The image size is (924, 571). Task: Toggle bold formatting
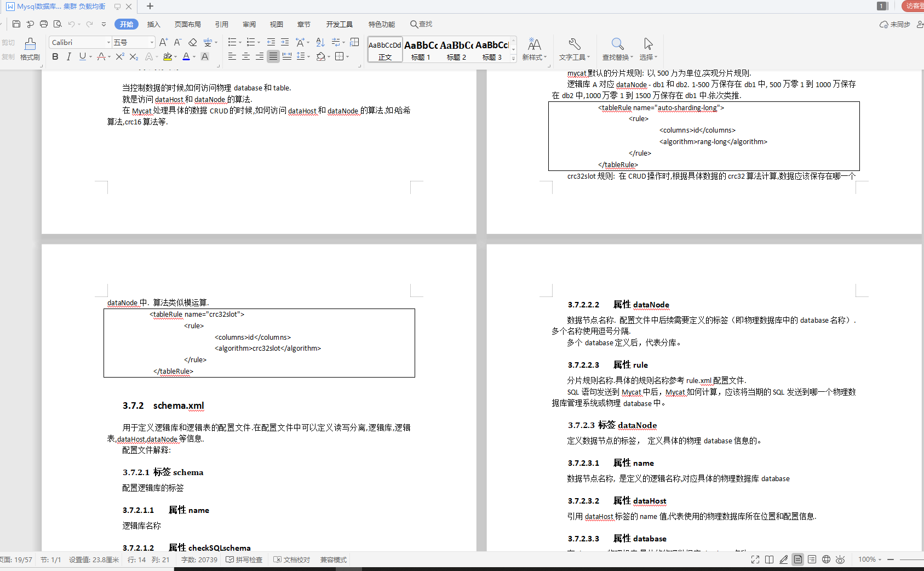[55, 56]
